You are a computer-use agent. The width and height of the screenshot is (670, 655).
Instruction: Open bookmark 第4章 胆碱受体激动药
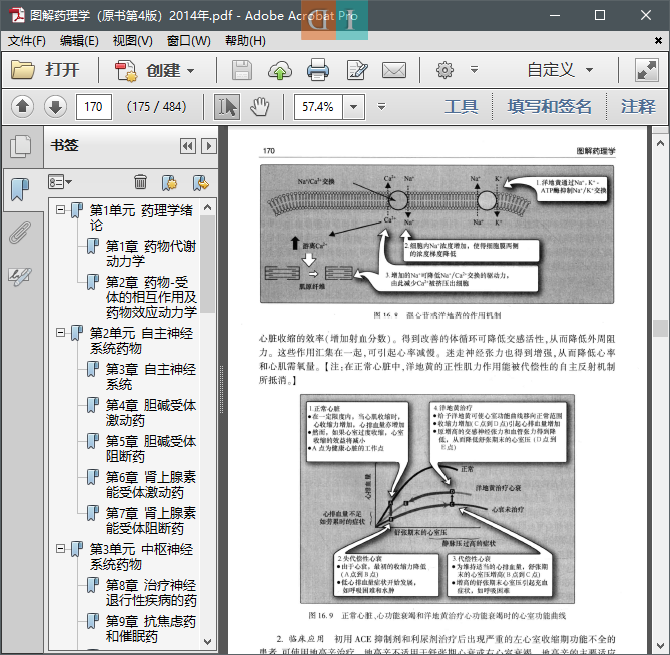coord(150,412)
